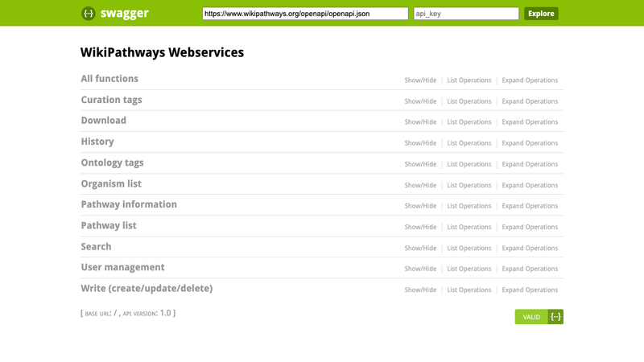List Operations for Pathway information

pos(469,206)
